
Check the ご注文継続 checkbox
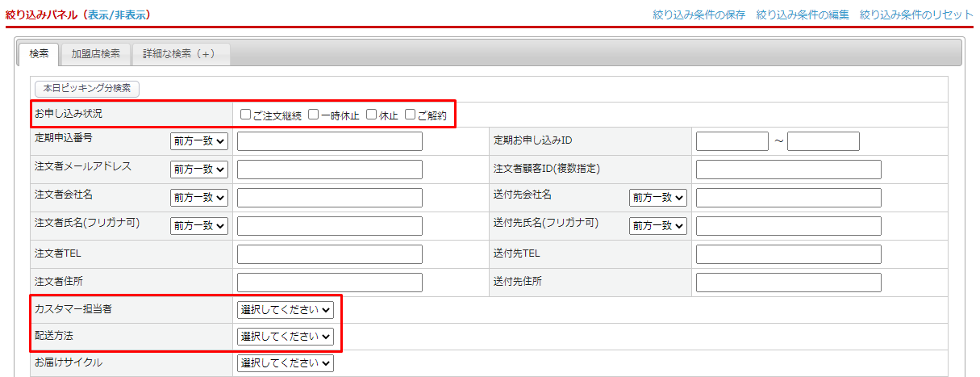(x=246, y=115)
